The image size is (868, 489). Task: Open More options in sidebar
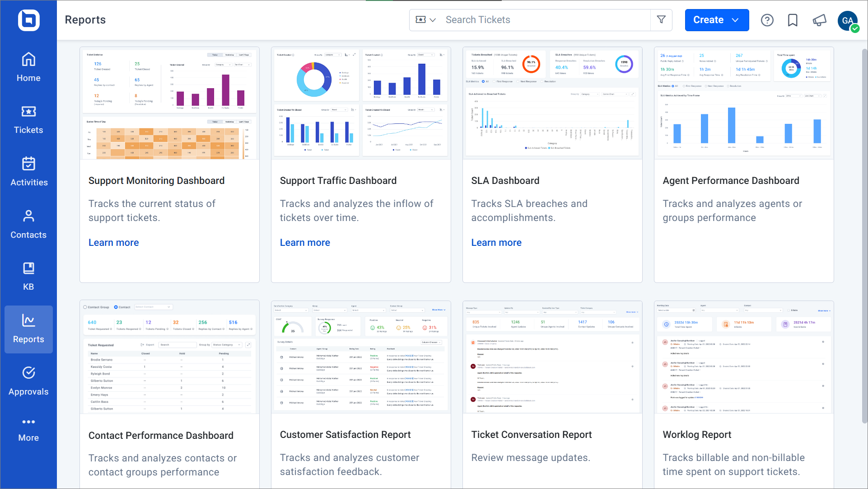[x=28, y=427]
